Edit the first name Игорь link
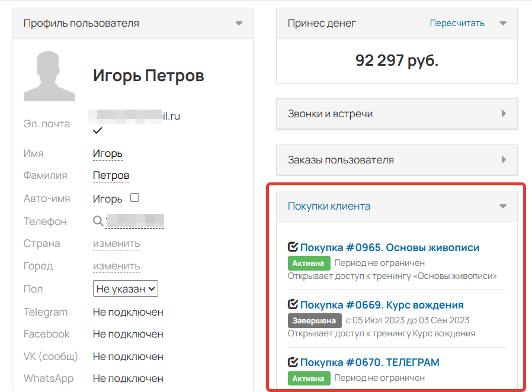Viewport: 532px width, 392px height. pyautogui.click(x=107, y=153)
